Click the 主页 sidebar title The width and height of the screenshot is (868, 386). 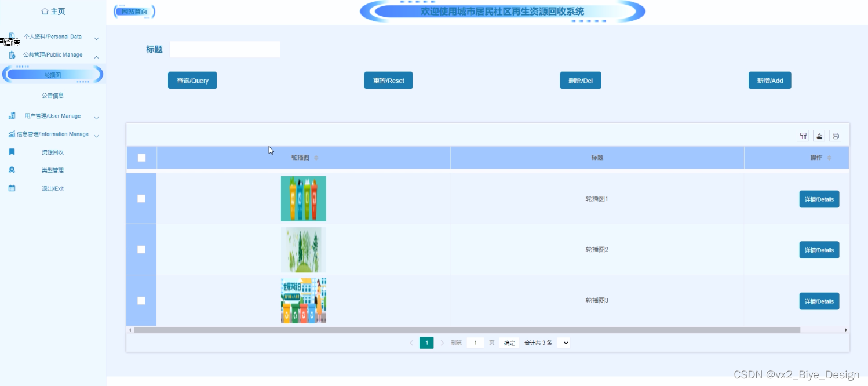tap(57, 12)
